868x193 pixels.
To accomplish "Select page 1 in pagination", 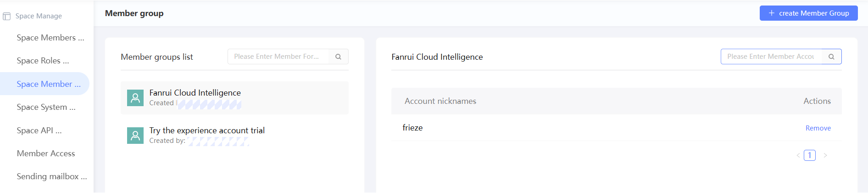I will click(x=810, y=155).
